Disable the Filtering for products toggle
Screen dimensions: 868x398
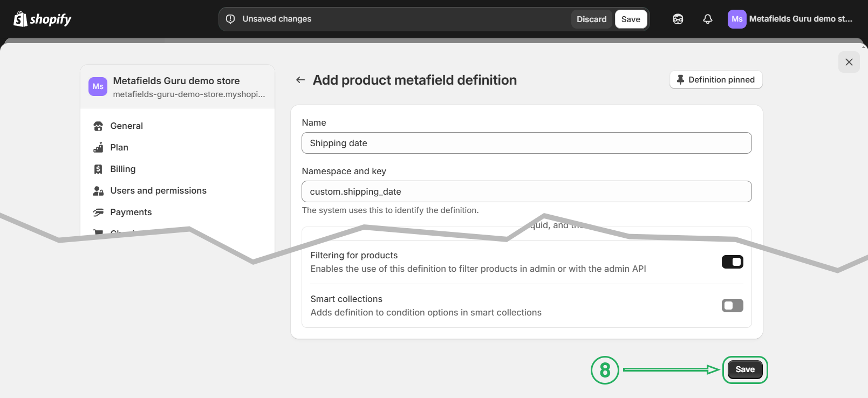point(732,262)
